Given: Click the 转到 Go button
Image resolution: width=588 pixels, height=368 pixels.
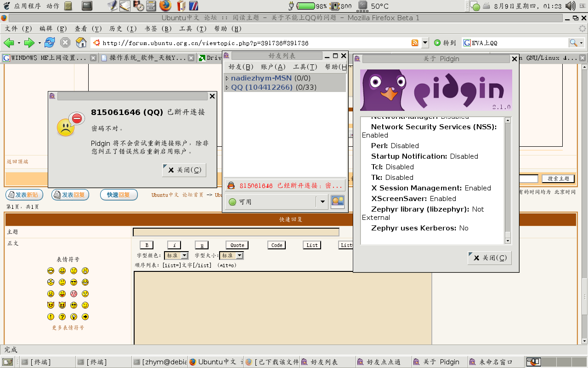Looking at the screenshot, I should coord(445,43).
